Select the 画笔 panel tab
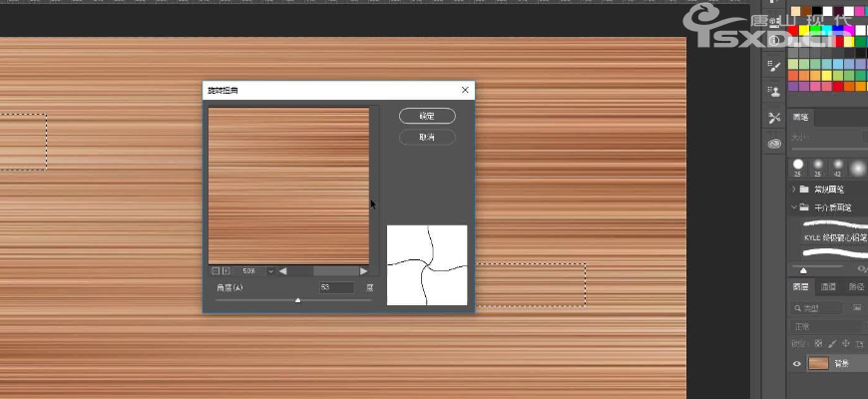The width and height of the screenshot is (868, 399). pos(802,116)
